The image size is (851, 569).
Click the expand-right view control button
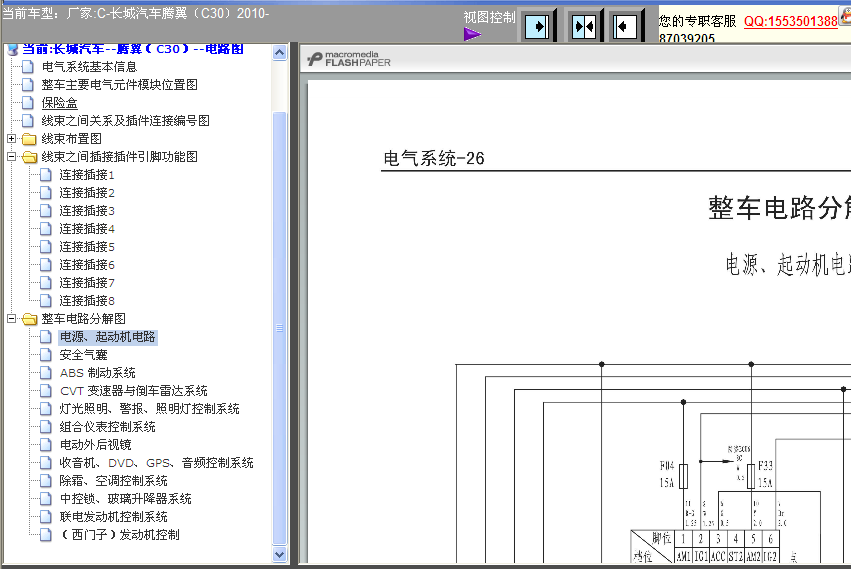coord(537,26)
